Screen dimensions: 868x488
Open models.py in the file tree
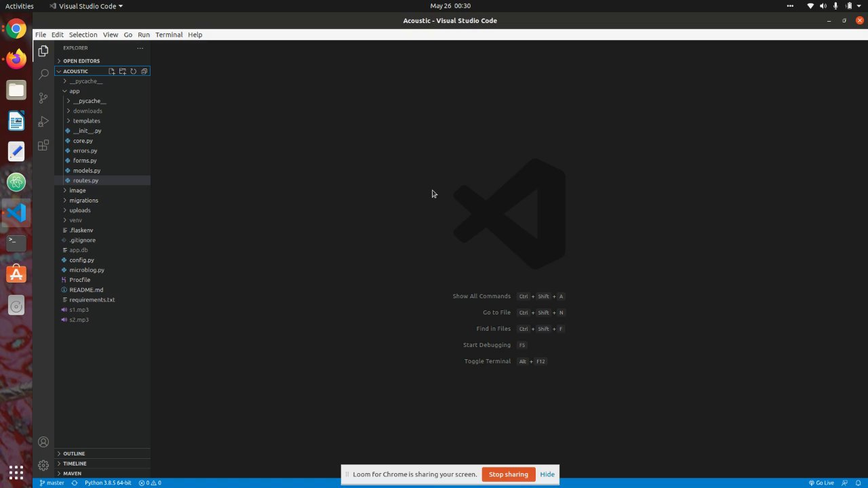tap(102, 171)
